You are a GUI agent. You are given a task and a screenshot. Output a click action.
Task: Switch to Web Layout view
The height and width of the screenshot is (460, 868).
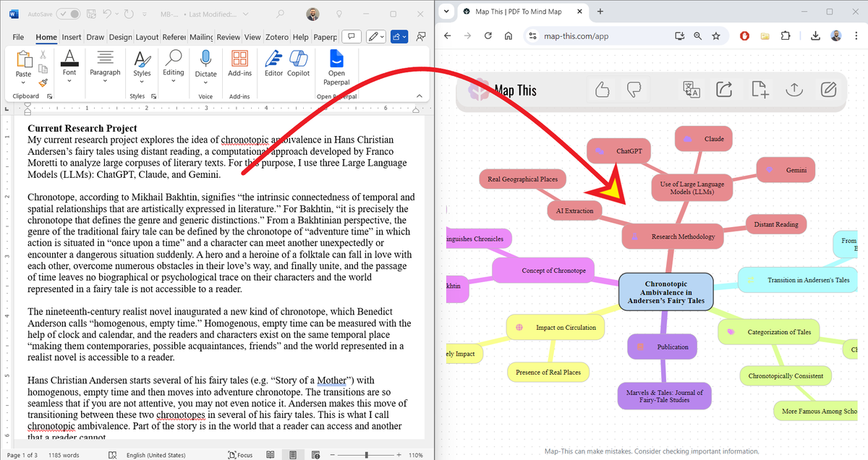point(316,455)
